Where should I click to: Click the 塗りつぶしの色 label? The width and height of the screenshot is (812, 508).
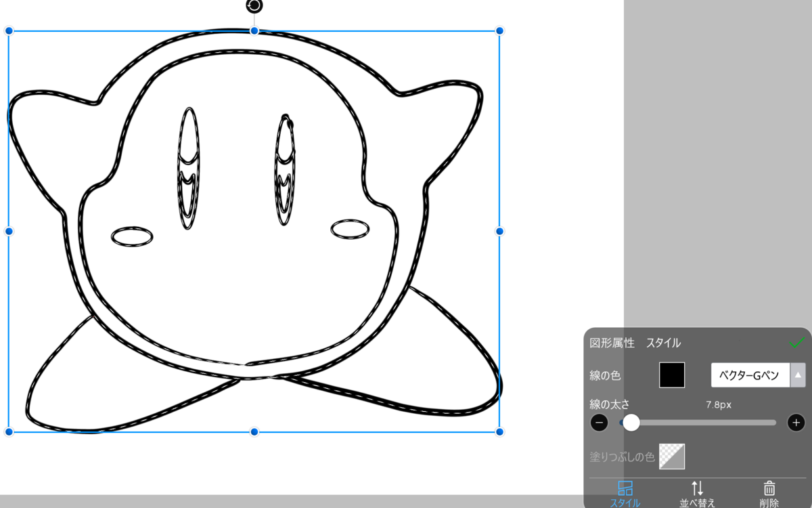(x=622, y=457)
